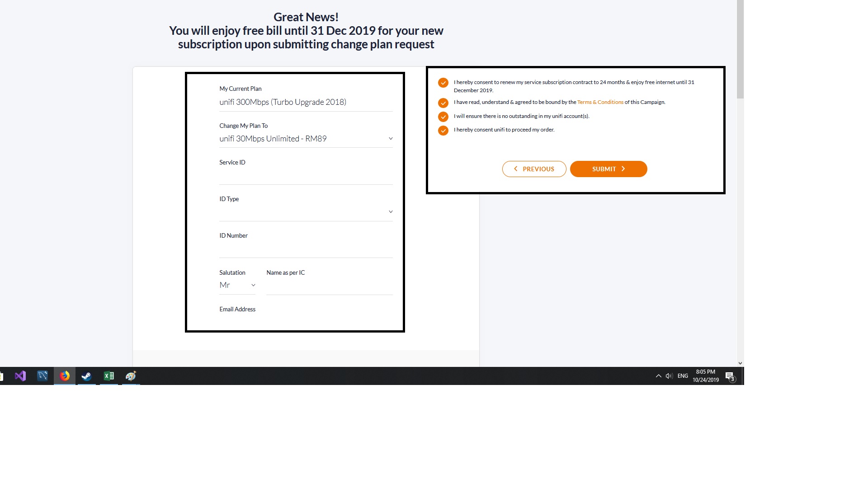Open the Terms & Conditions link
Viewport: 868px width, 488px height.
pos(600,102)
